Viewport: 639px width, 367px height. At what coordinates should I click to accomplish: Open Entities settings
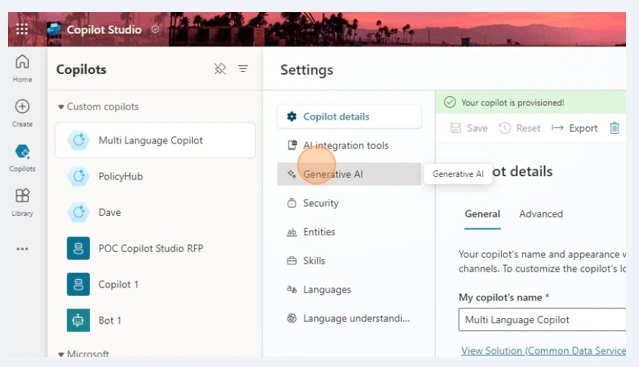click(x=349, y=232)
